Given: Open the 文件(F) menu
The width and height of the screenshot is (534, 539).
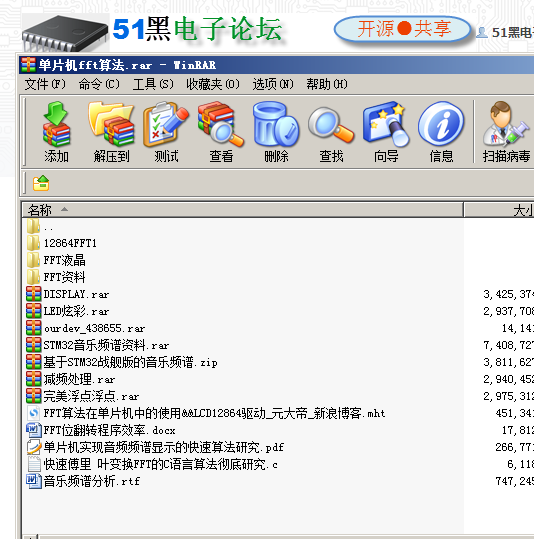Looking at the screenshot, I should coord(45,84).
